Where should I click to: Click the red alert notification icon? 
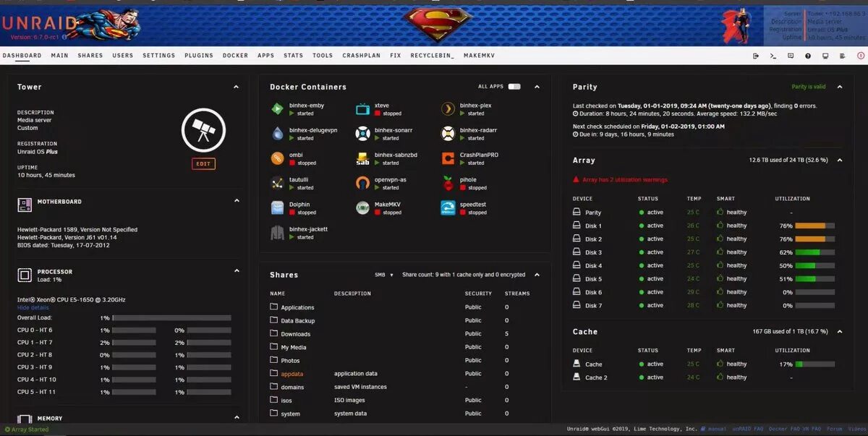pos(860,56)
